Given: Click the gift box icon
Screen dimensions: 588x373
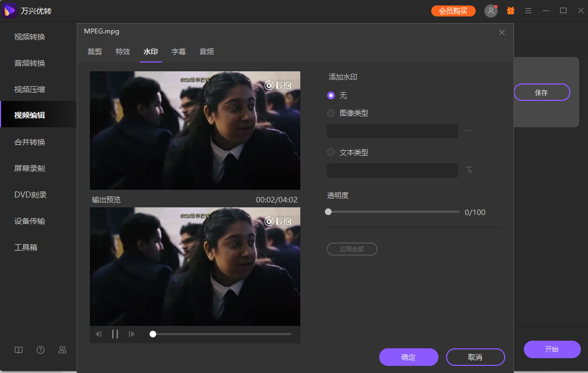Looking at the screenshot, I should pyautogui.click(x=511, y=11).
